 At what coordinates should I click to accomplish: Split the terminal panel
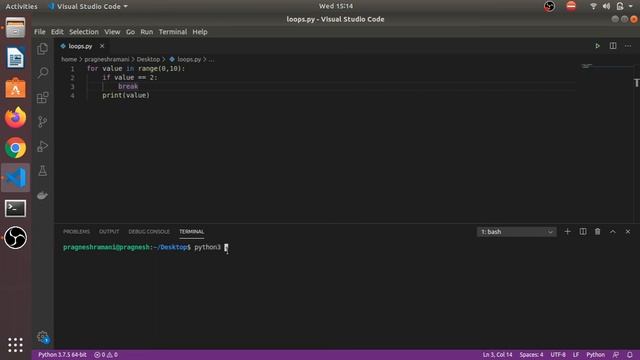coord(583,231)
